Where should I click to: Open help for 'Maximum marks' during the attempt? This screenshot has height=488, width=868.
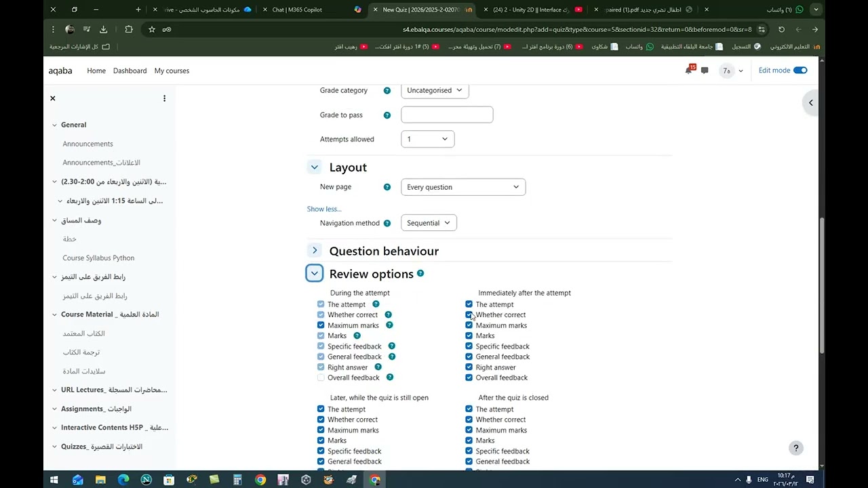pyautogui.click(x=389, y=325)
